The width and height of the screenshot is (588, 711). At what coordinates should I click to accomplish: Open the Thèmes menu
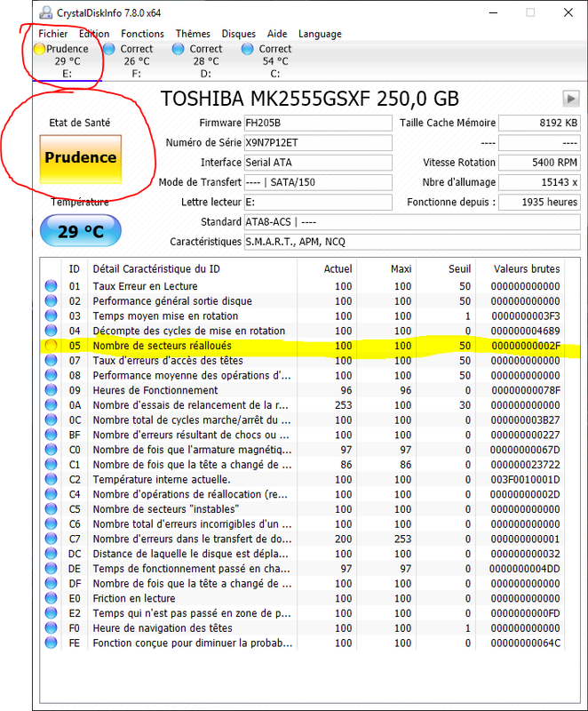click(x=193, y=34)
